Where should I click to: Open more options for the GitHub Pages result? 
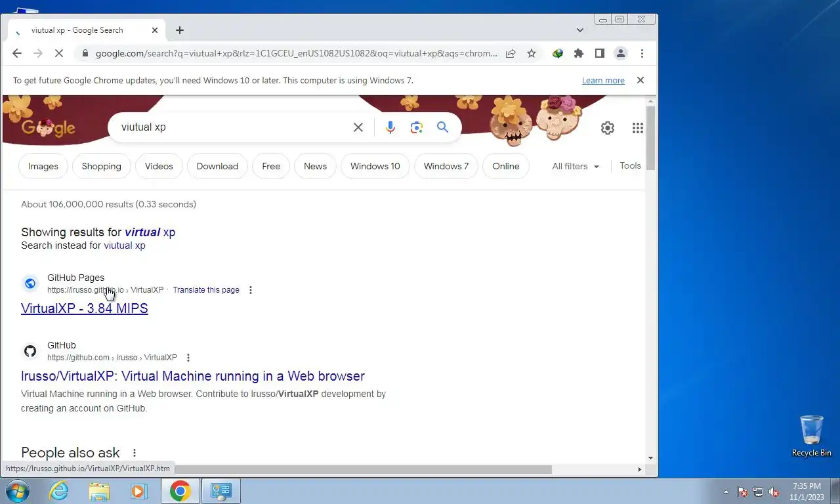(250, 290)
